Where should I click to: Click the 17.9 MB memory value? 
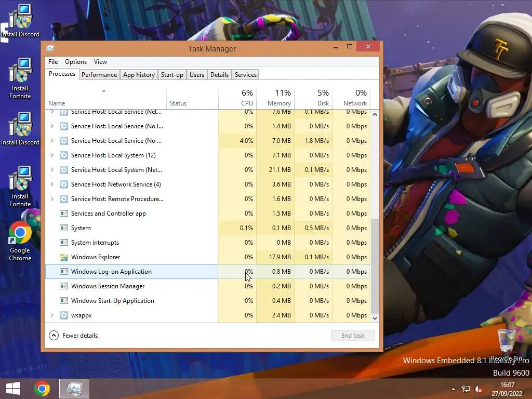point(280,257)
